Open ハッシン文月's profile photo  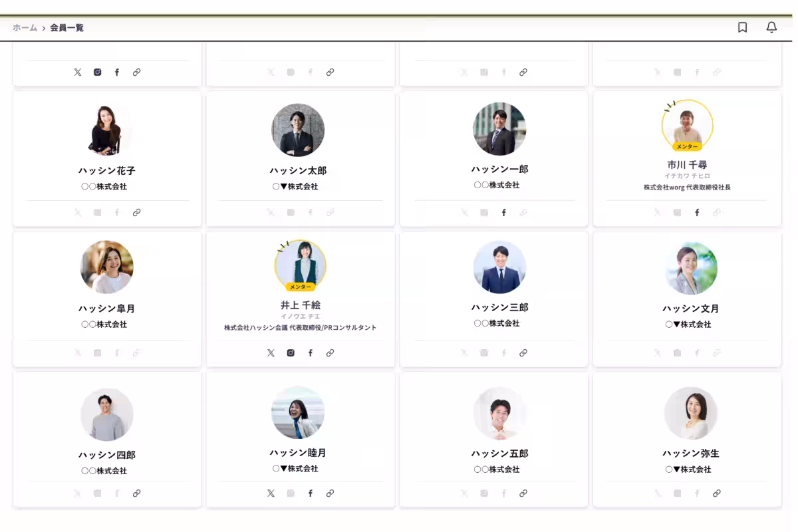point(691,268)
